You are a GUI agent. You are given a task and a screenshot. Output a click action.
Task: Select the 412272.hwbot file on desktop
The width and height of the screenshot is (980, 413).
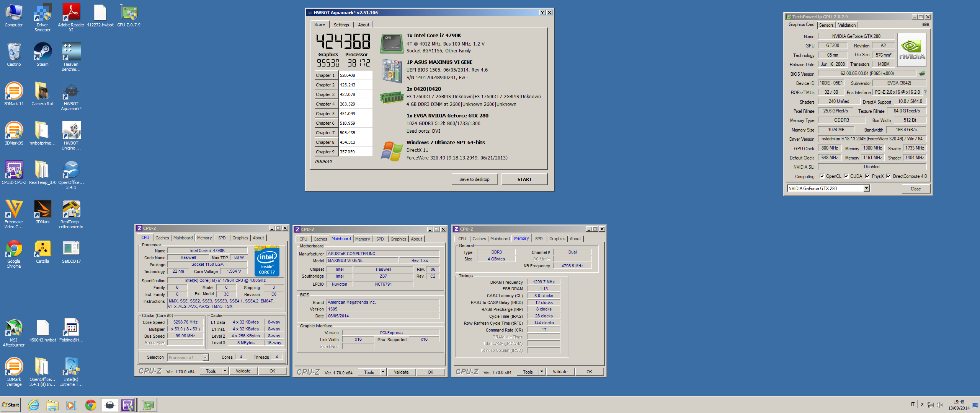pyautogui.click(x=100, y=15)
